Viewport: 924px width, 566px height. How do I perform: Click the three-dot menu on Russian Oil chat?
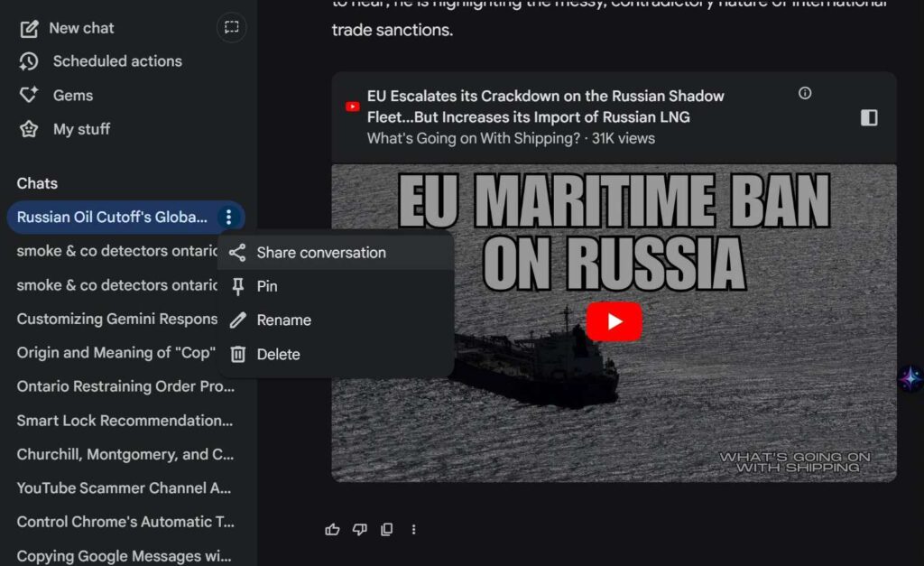(x=229, y=217)
